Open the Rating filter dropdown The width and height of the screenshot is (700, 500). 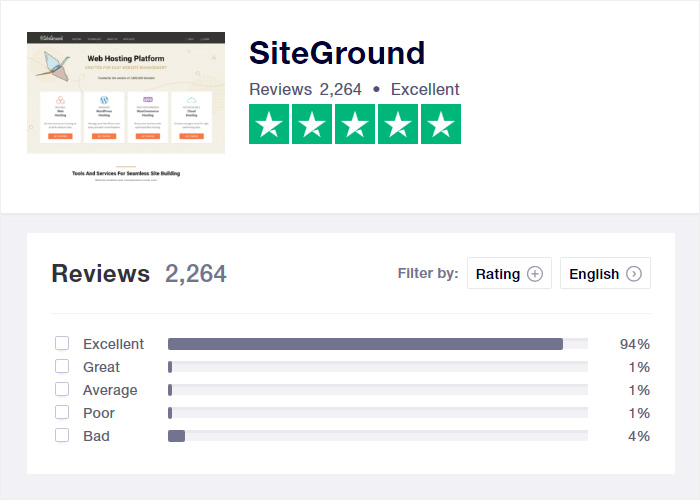(509, 273)
